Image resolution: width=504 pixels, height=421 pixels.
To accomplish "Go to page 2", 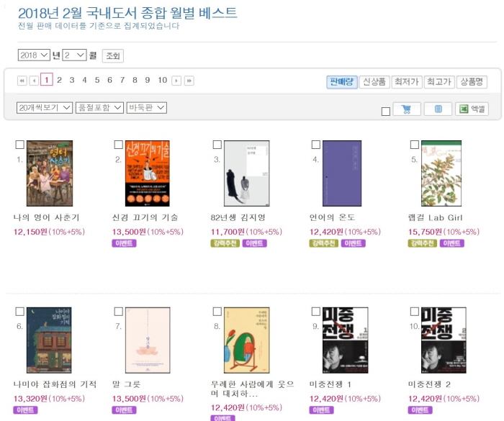I will [x=59, y=80].
